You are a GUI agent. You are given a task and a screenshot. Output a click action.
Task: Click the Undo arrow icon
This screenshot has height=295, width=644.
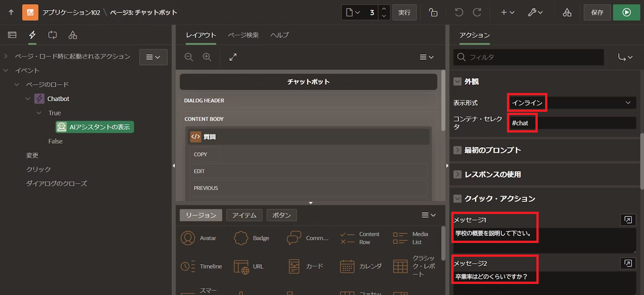click(459, 12)
